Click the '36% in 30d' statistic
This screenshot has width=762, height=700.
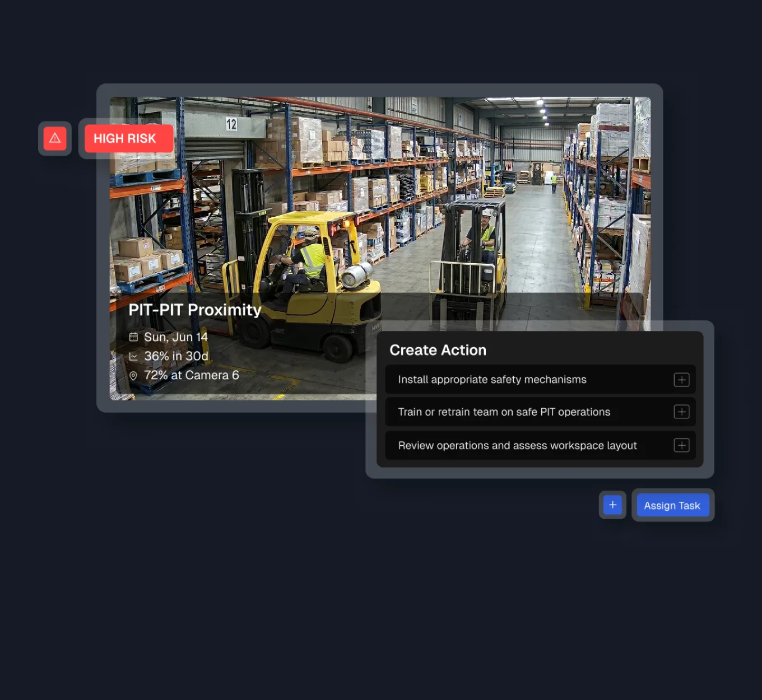click(176, 356)
